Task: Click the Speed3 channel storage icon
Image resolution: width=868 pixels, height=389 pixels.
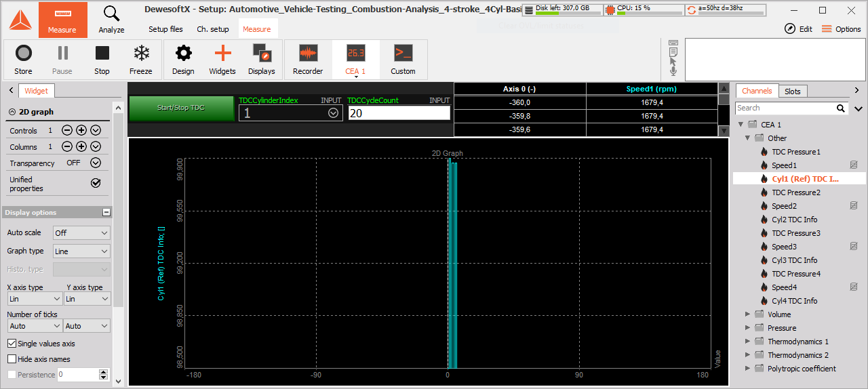Action: (854, 247)
